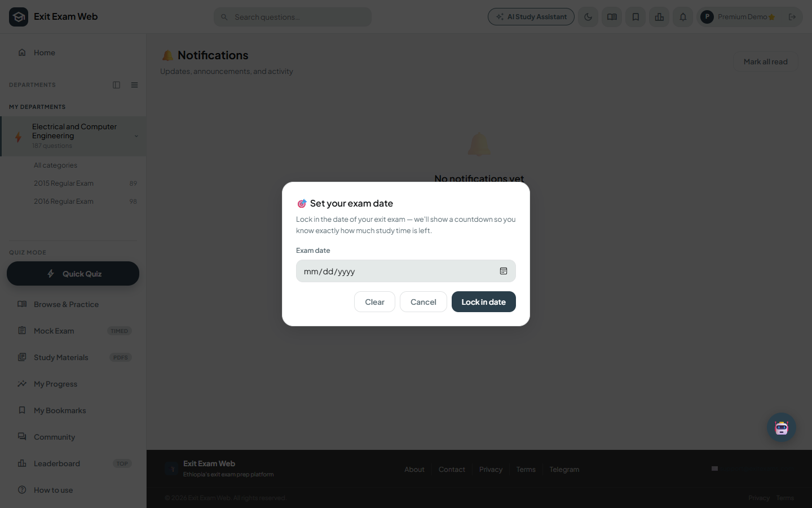Screen dimensions: 812x508
Task: Select All categories
Action: click(55, 165)
